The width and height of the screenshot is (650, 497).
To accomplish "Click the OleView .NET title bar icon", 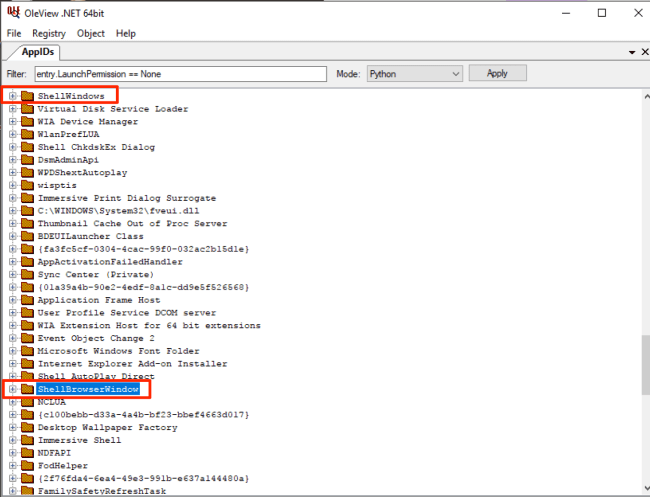I will coord(12,13).
